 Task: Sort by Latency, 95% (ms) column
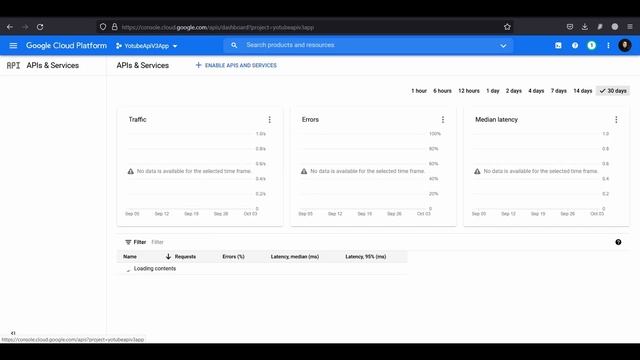click(x=366, y=256)
